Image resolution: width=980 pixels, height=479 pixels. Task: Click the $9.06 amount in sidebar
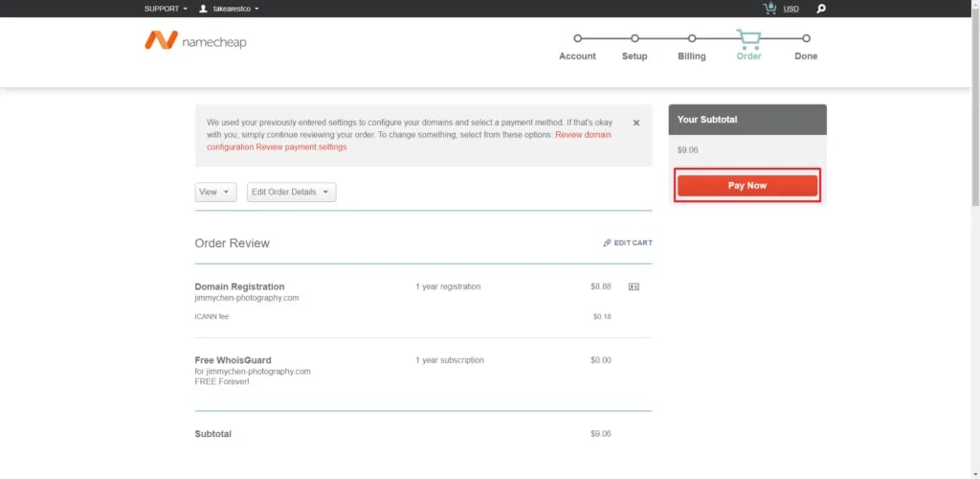(x=687, y=150)
